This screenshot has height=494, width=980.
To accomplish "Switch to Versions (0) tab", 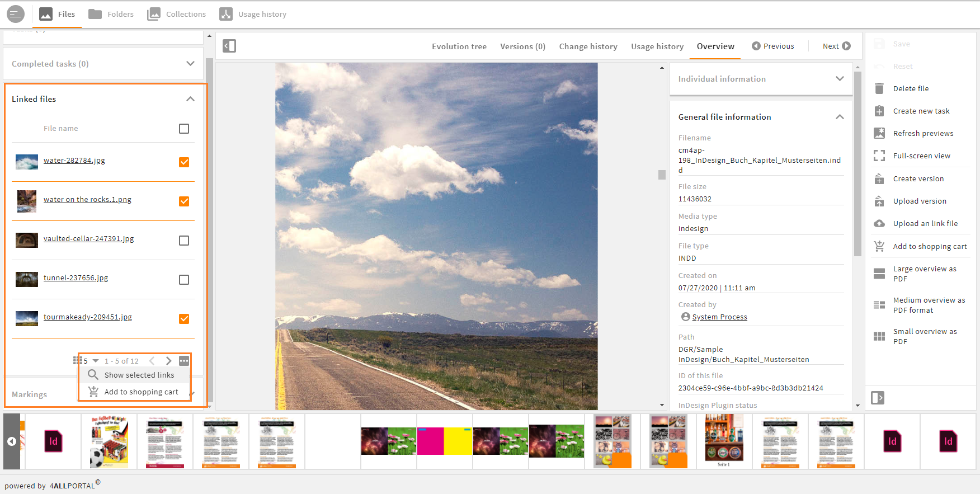I will click(x=522, y=46).
